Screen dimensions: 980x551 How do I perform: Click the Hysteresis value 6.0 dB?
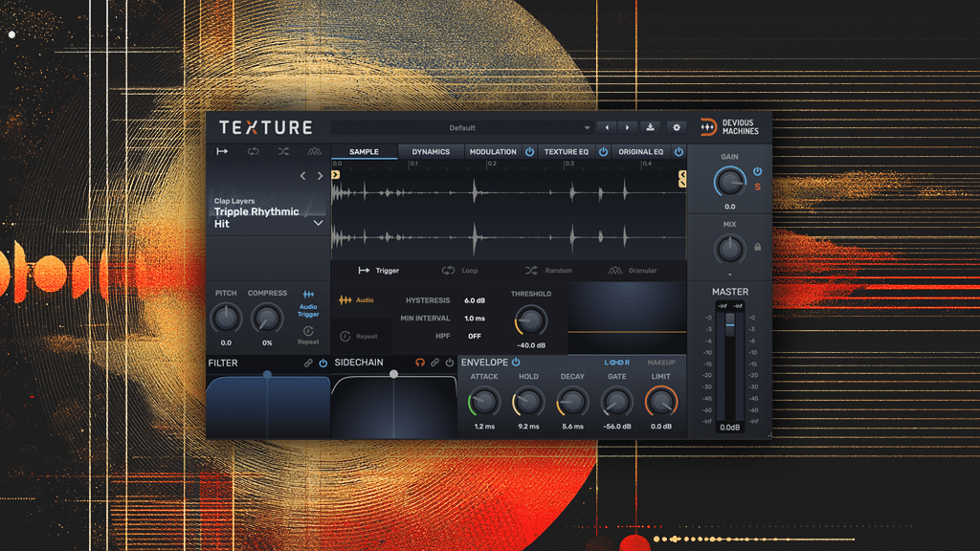click(475, 300)
